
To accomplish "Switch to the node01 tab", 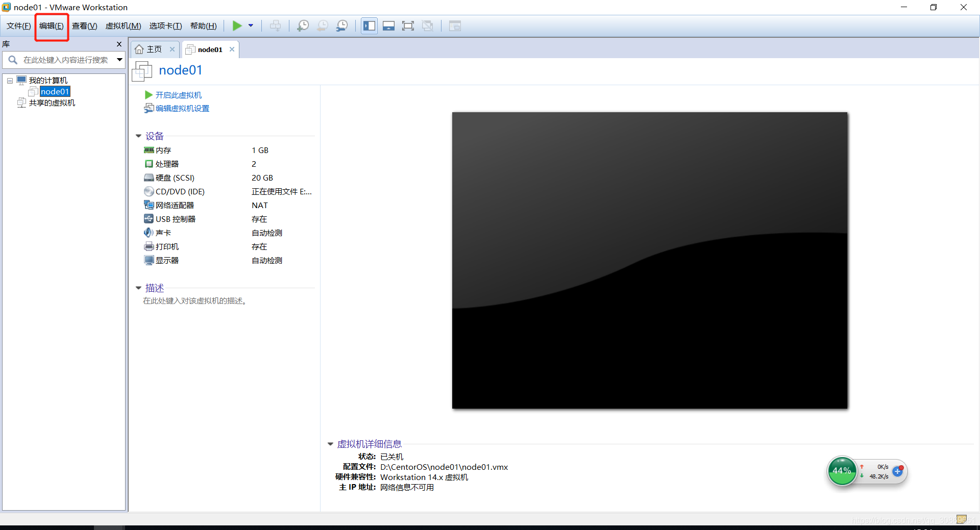I will pyautogui.click(x=210, y=49).
